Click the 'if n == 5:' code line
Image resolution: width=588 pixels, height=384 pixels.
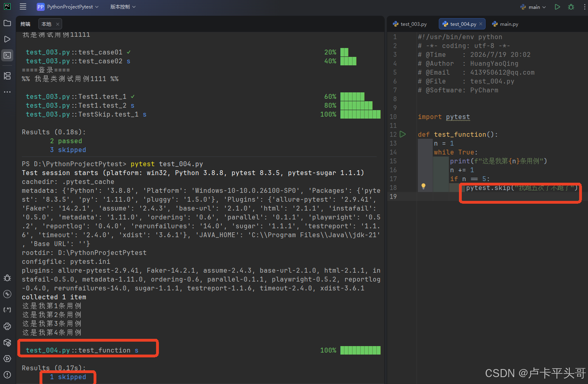click(470, 179)
